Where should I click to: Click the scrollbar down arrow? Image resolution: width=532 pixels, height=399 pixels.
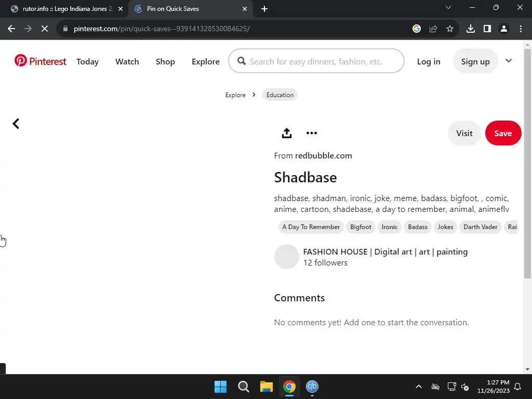coord(527,369)
